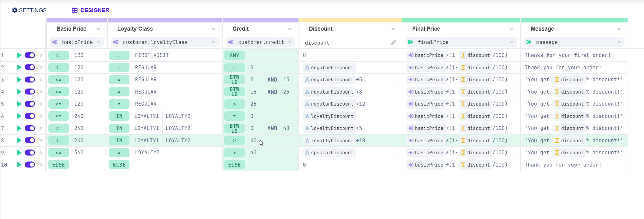The image size is (644, 219).
Task: Click the play icon on row 5
Action: click(x=19, y=104)
